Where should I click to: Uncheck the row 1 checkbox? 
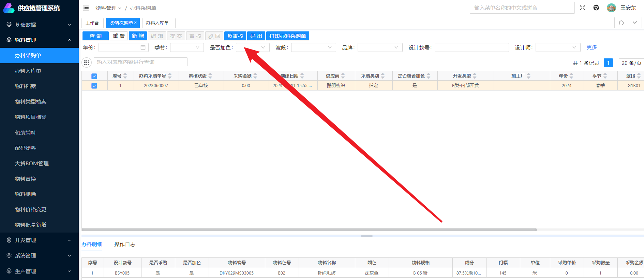(94, 86)
